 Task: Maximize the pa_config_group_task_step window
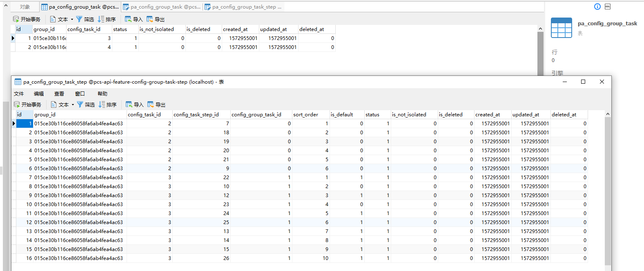(583, 82)
